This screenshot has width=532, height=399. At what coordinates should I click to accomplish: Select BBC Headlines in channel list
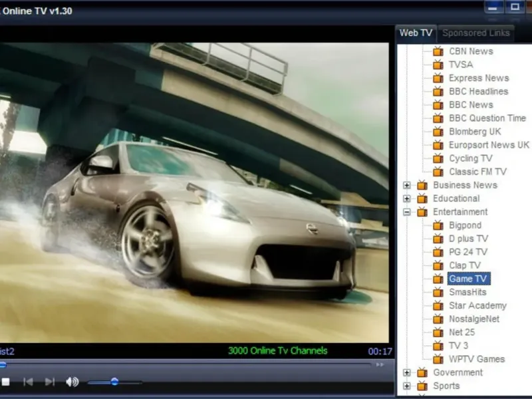point(478,91)
